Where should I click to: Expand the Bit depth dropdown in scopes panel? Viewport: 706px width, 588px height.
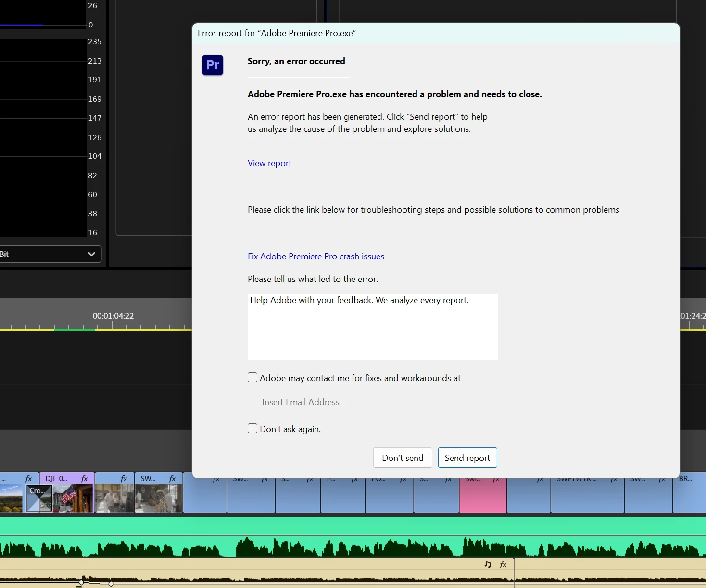click(x=50, y=254)
